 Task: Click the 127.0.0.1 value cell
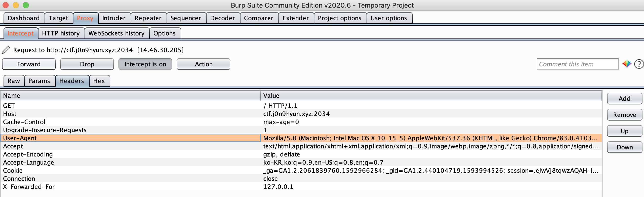tap(431, 187)
